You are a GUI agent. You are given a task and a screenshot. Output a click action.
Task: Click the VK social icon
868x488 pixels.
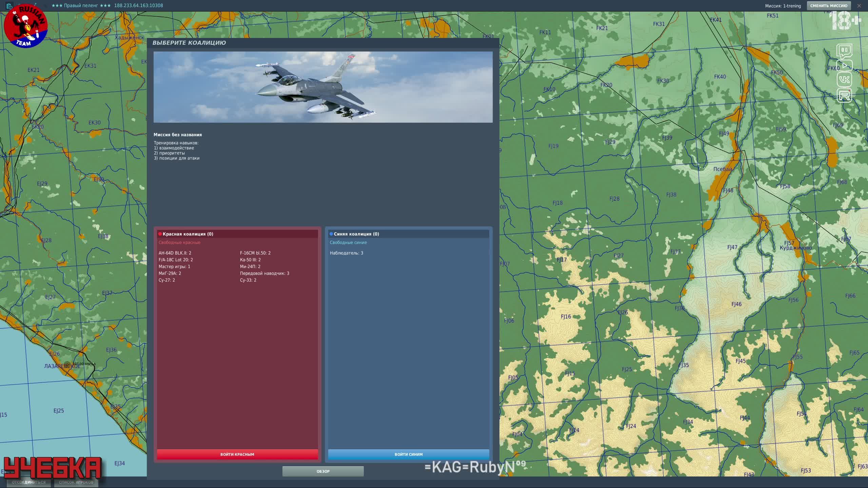pyautogui.click(x=844, y=80)
